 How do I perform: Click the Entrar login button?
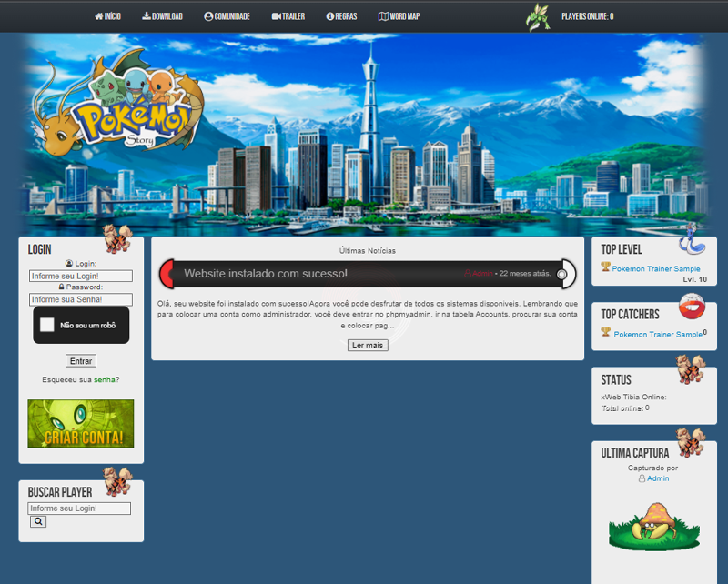click(81, 361)
